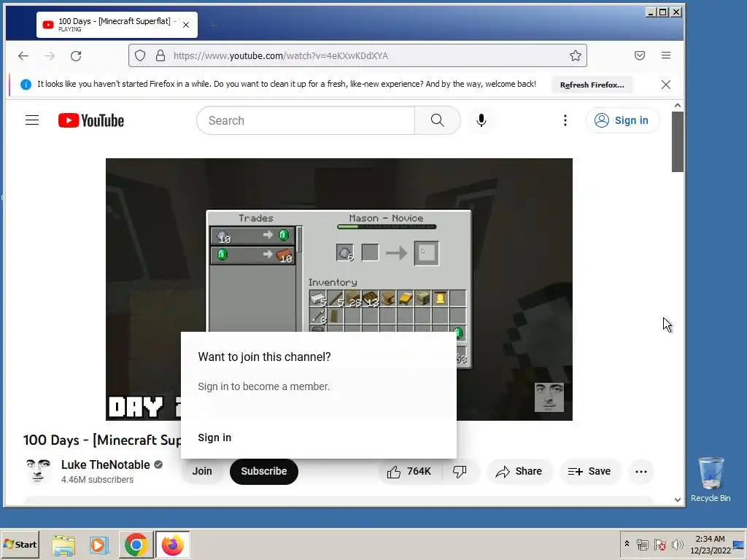Focus the YouTube Search field
747x560 pixels.
[x=306, y=120]
